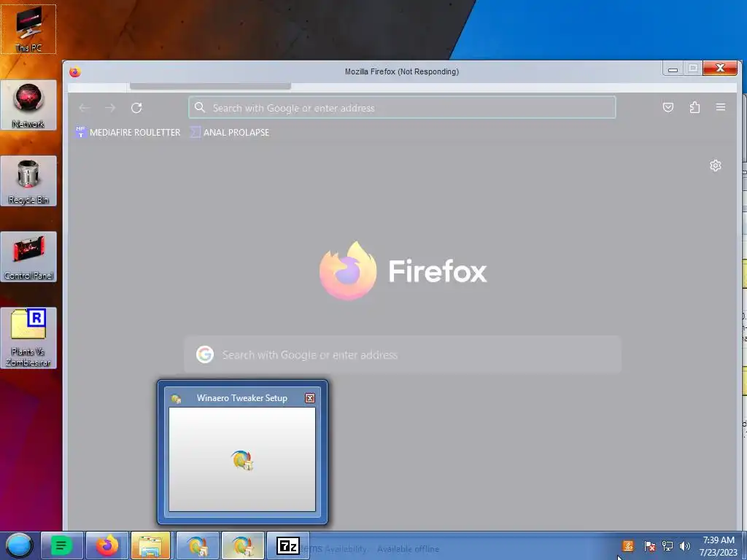The height and width of the screenshot is (560, 747).
Task: Click the Winaero Tweaker Setup window thumbnail
Action: point(242,459)
